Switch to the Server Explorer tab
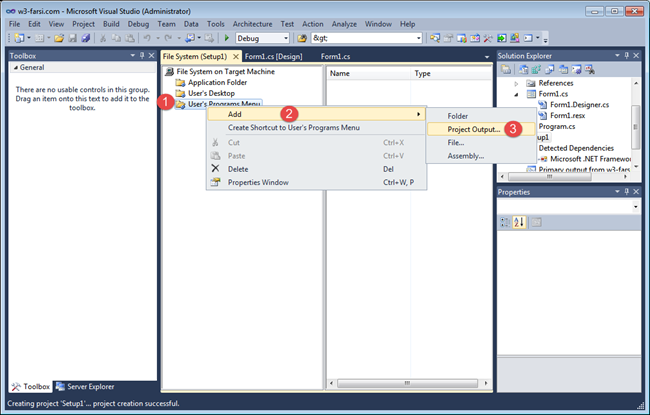 click(85, 386)
